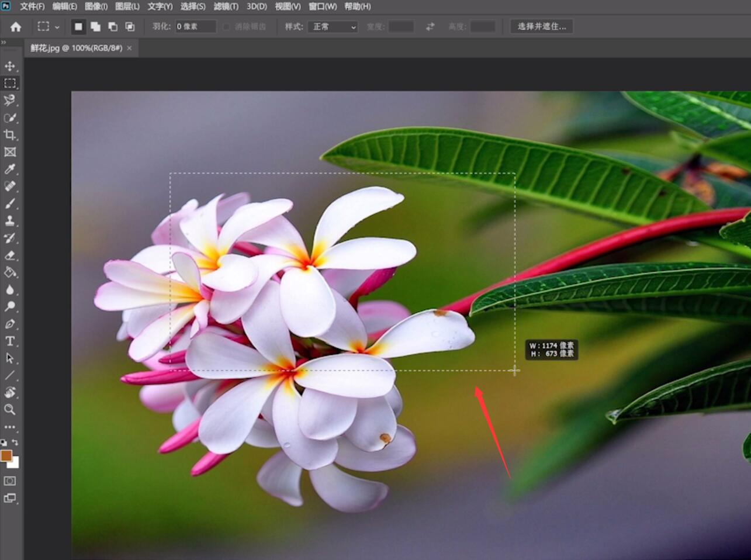Select the Horizontal Type tool

[x=10, y=341]
